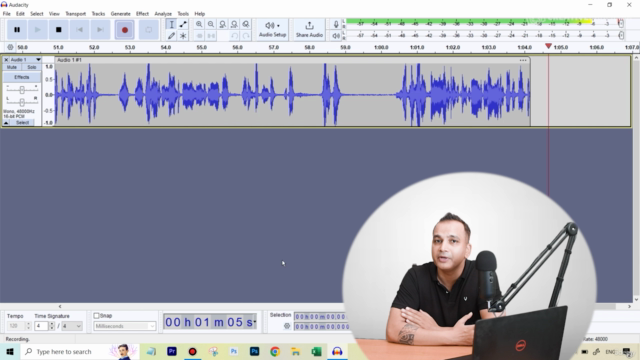This screenshot has height=360, width=640.
Task: Click the Zoom In magnifier
Action: [199, 24]
